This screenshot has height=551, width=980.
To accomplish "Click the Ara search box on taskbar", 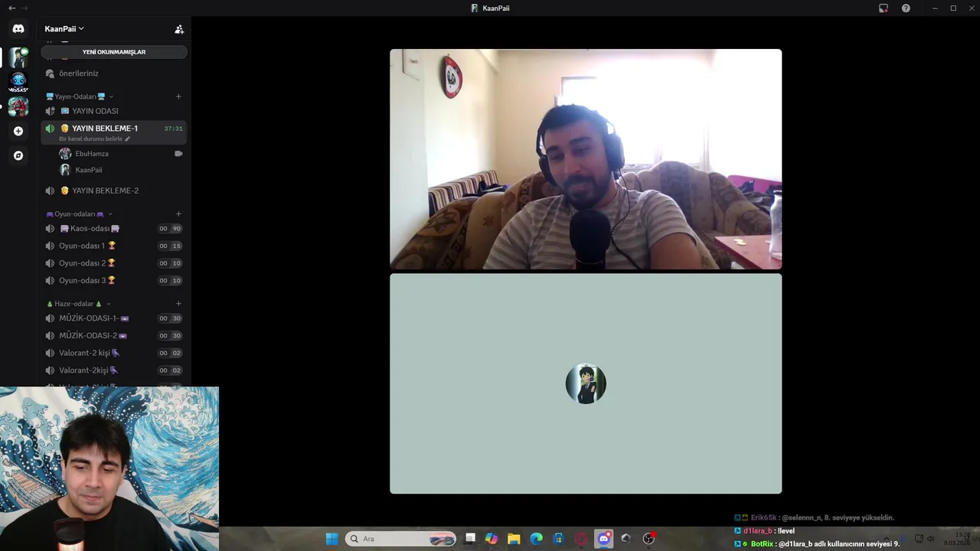I will point(400,539).
